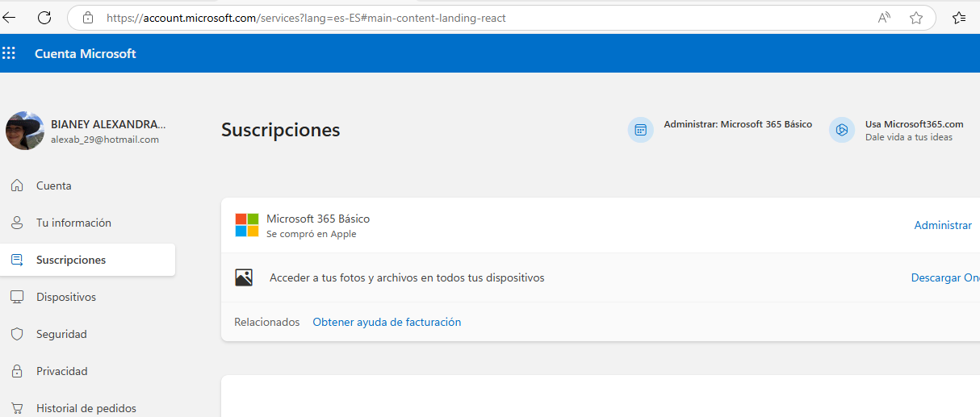Click the Microsoft 365 Básico subscription title

click(318, 219)
